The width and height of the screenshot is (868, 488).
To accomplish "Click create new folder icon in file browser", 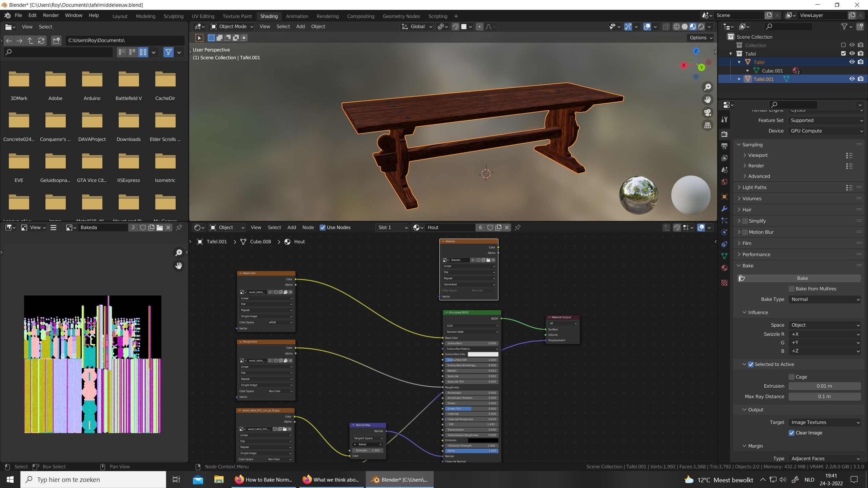I will point(56,41).
